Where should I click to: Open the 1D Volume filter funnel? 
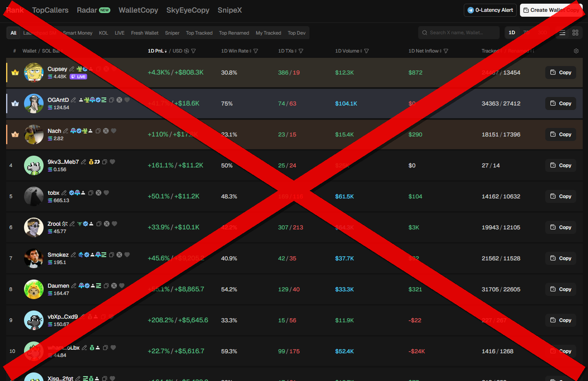(x=366, y=51)
